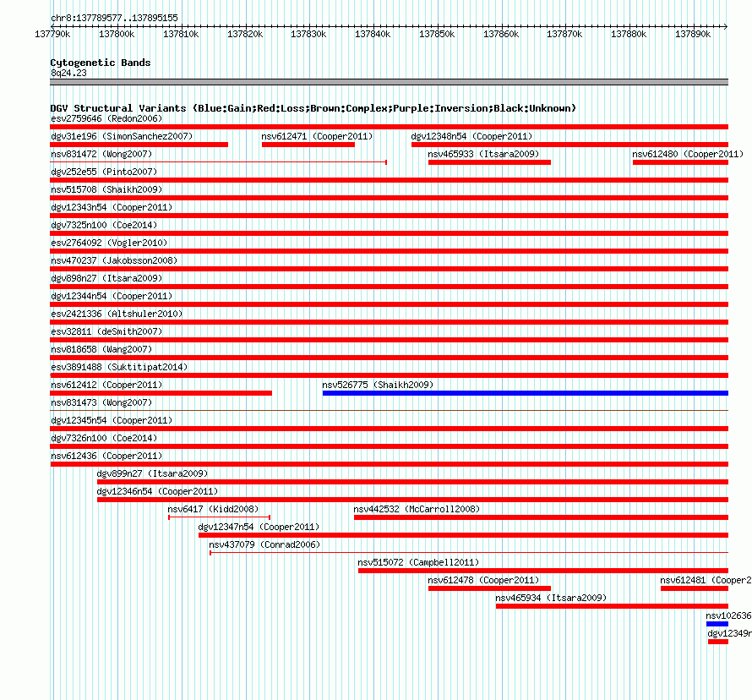Select the dgv12349 variant label
Screen dimensions: 752x700
(x=729, y=633)
